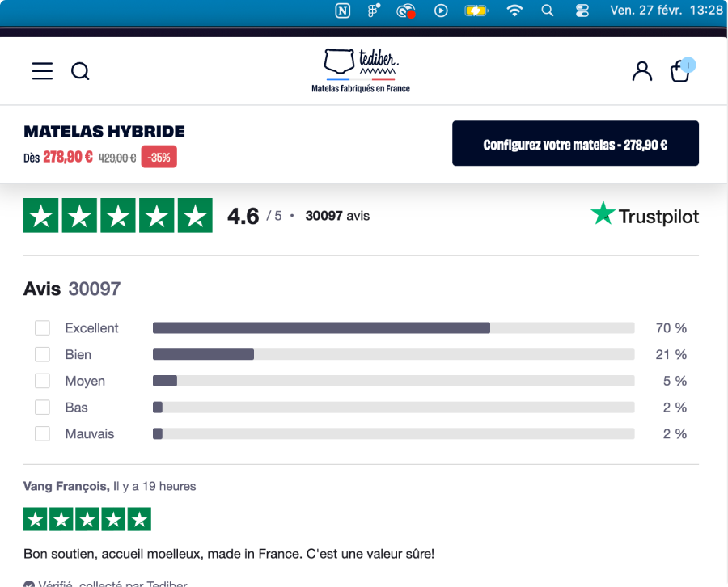Click the Excellent 70 % rating bar
This screenshot has height=587, width=728.
point(393,327)
